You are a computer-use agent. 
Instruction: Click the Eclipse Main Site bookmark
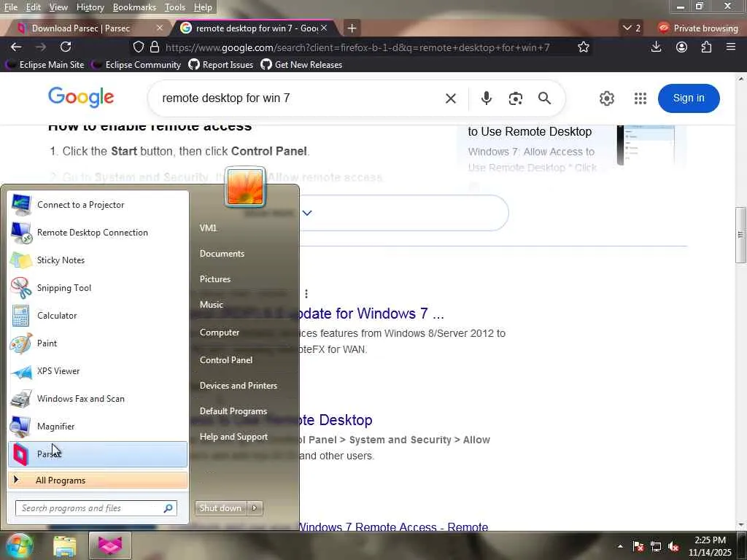point(44,65)
